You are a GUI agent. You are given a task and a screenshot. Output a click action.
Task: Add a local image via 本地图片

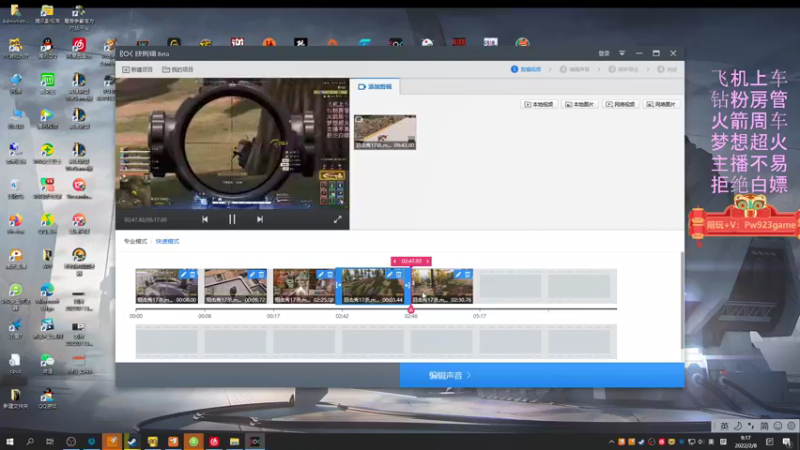(580, 104)
